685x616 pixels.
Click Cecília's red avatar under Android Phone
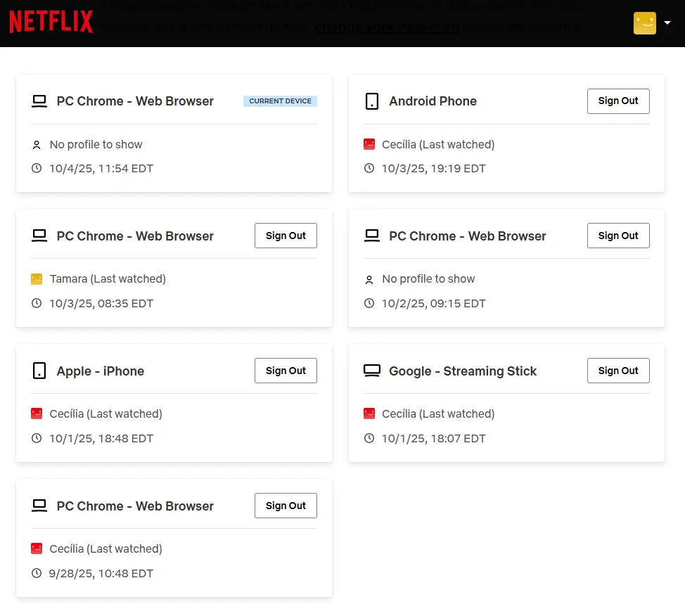(x=369, y=144)
